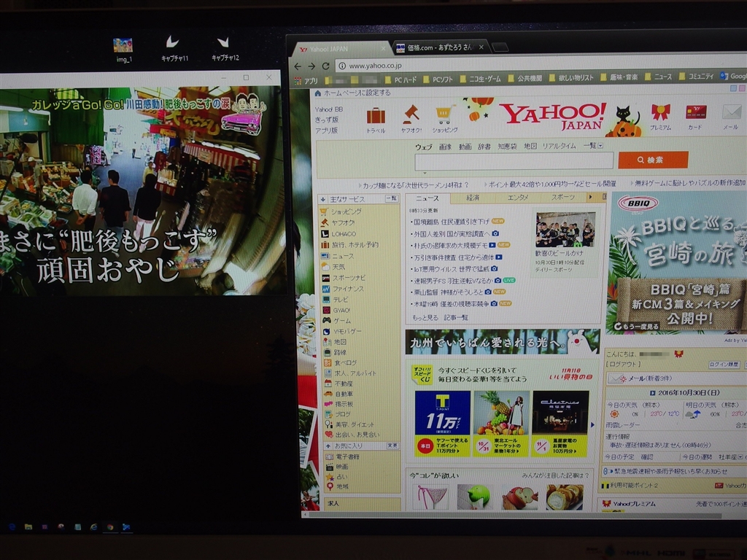
Task: Click Chrome forward arrow button
Action: [x=311, y=66]
